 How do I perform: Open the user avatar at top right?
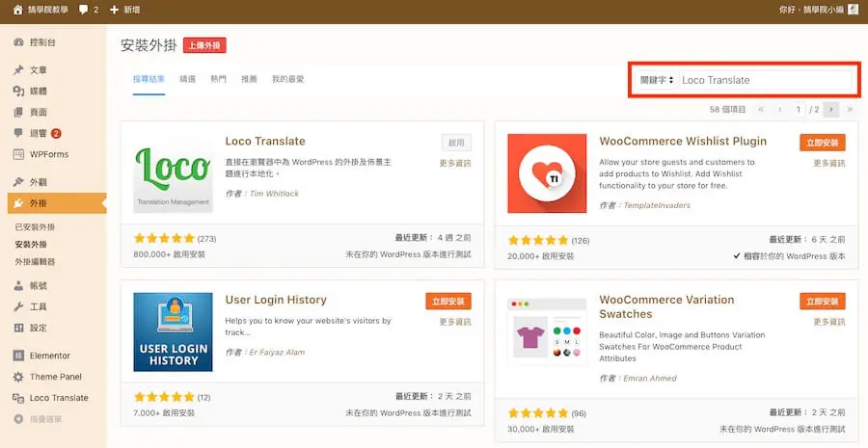[854, 10]
